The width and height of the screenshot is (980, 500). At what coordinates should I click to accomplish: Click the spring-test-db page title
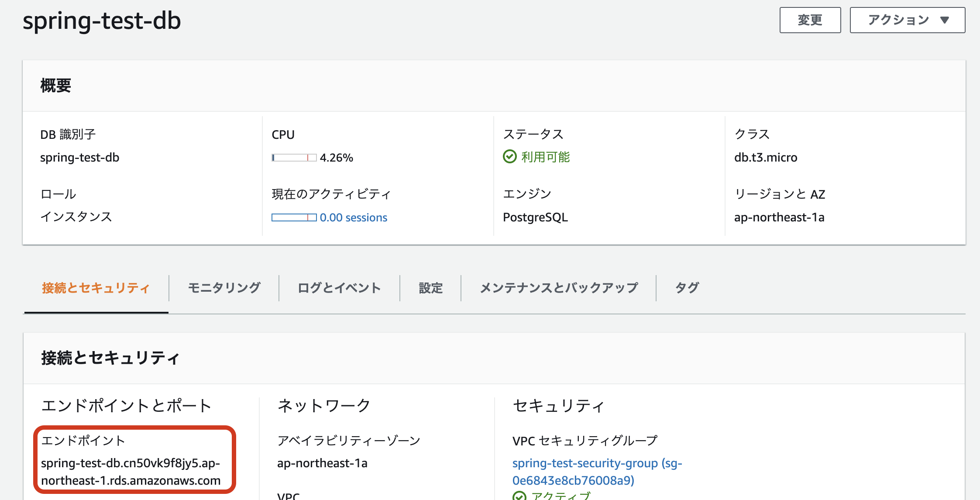102,21
